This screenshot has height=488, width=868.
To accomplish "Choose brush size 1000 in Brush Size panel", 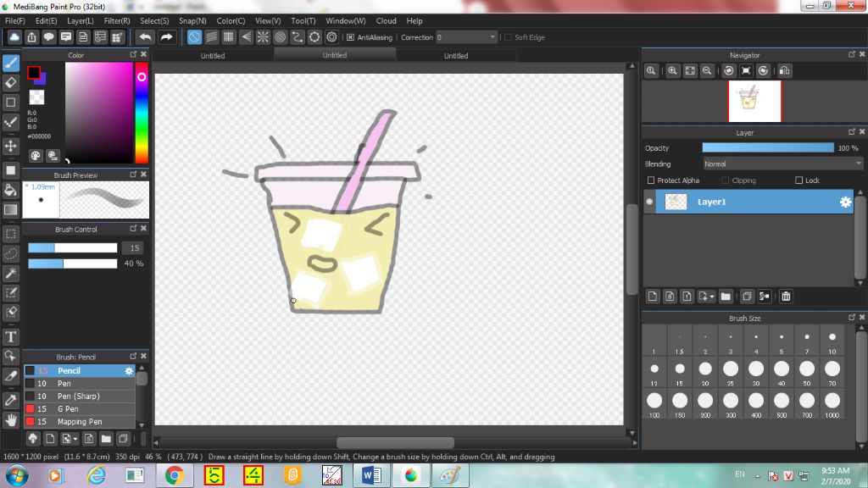I will (x=832, y=404).
